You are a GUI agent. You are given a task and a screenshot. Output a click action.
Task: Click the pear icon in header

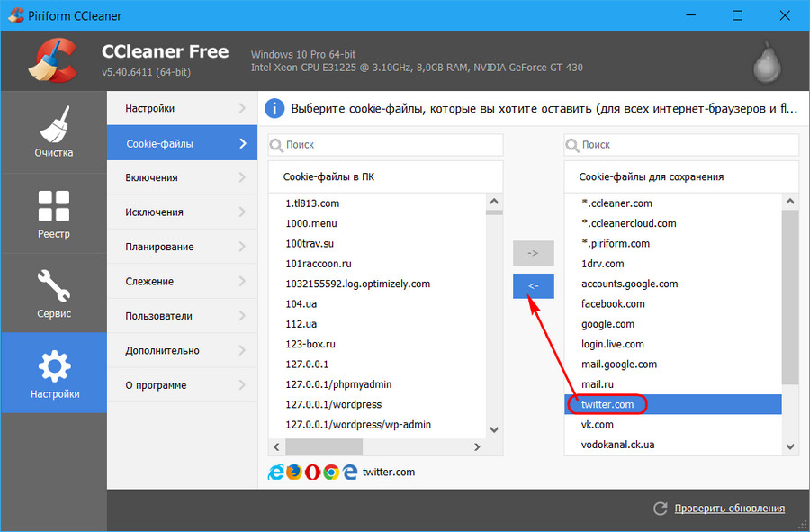(x=767, y=62)
